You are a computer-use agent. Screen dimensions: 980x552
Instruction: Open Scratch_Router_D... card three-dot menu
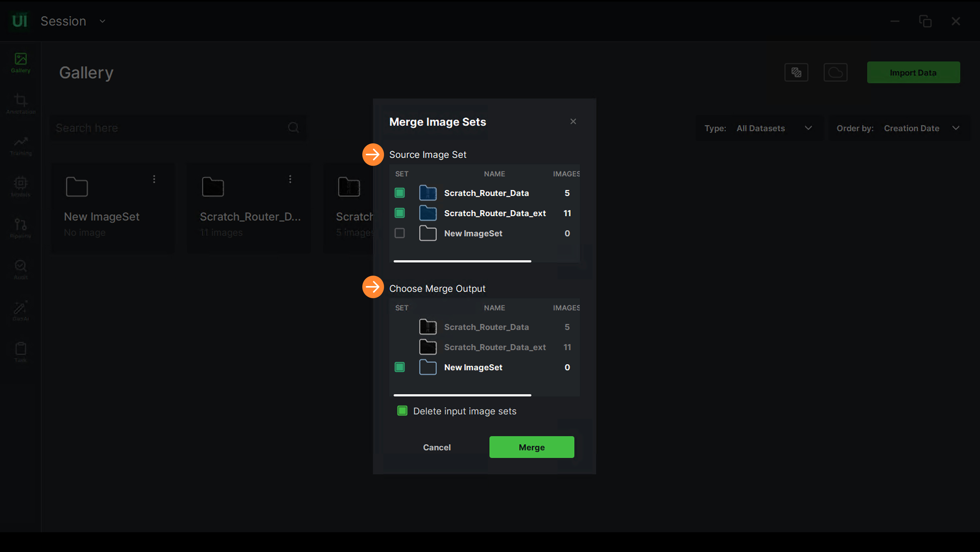pos(290,179)
